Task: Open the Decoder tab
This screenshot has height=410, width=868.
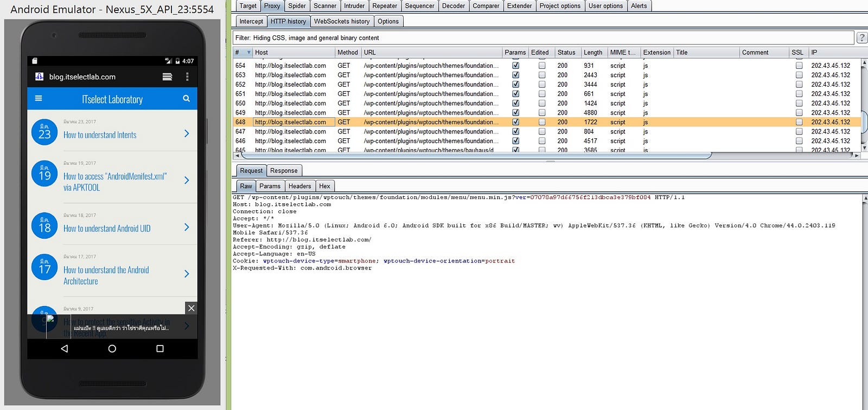Action: [454, 6]
